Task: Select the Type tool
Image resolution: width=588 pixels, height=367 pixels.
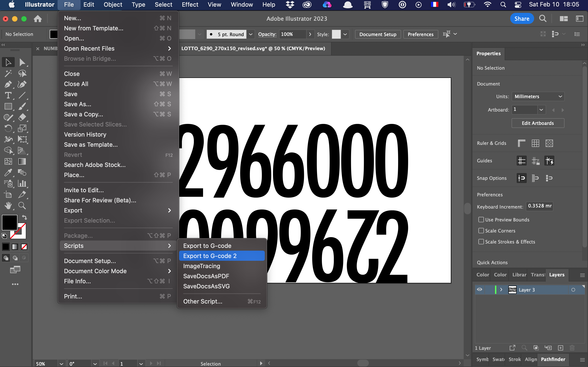Action: 8,95
